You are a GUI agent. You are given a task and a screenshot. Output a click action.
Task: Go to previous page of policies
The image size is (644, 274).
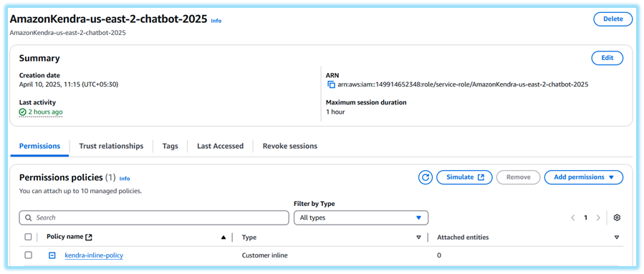tap(573, 217)
